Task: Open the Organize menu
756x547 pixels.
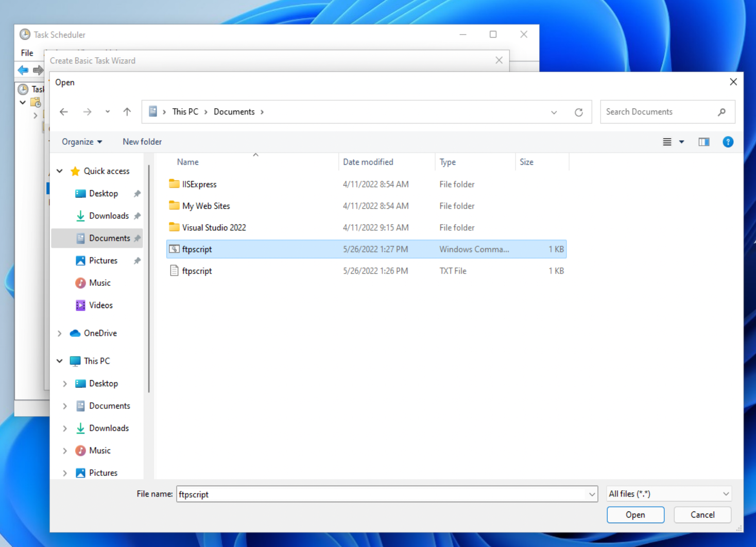Action: click(82, 142)
